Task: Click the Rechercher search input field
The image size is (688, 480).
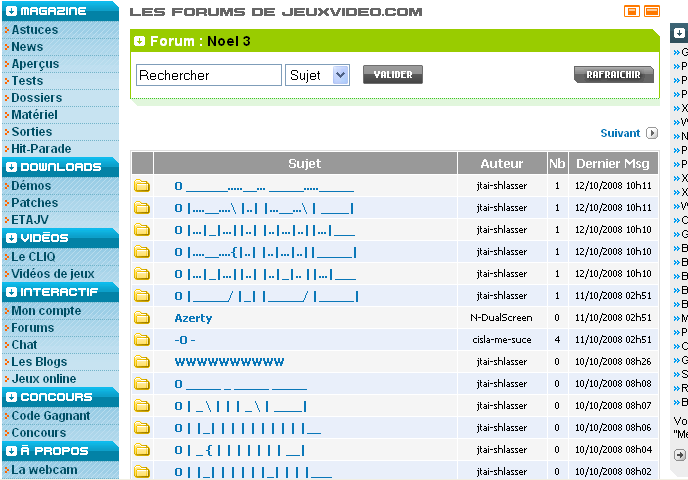Action: click(209, 75)
